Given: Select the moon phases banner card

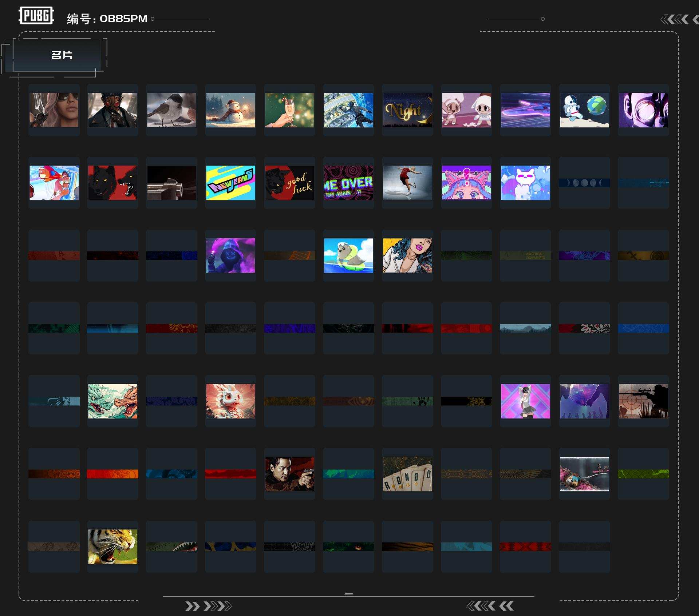Looking at the screenshot, I should coord(584,183).
